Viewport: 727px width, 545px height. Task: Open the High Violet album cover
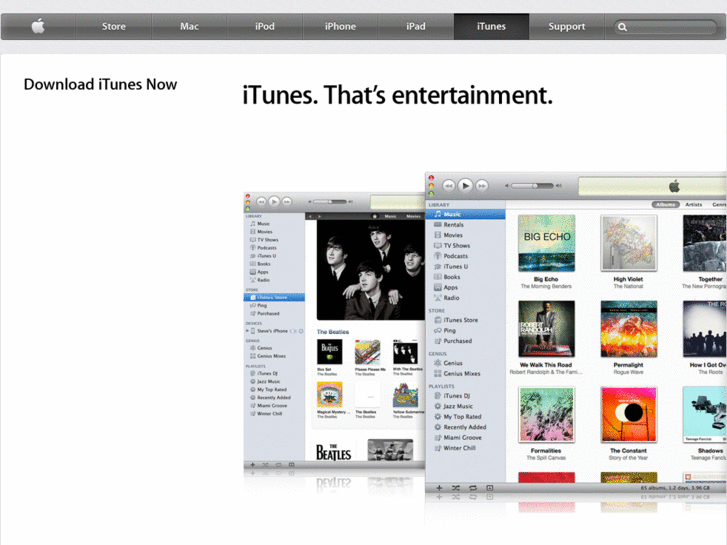628,243
